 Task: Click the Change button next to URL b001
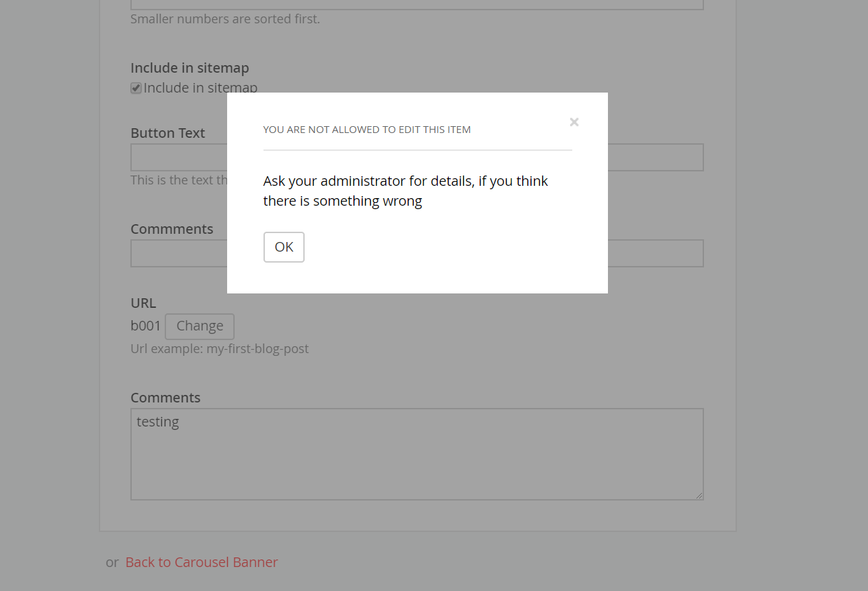[x=200, y=326]
